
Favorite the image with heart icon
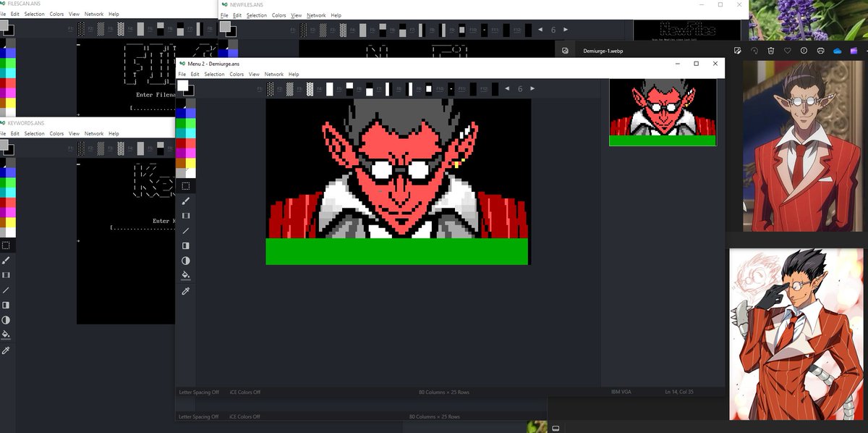[787, 51]
